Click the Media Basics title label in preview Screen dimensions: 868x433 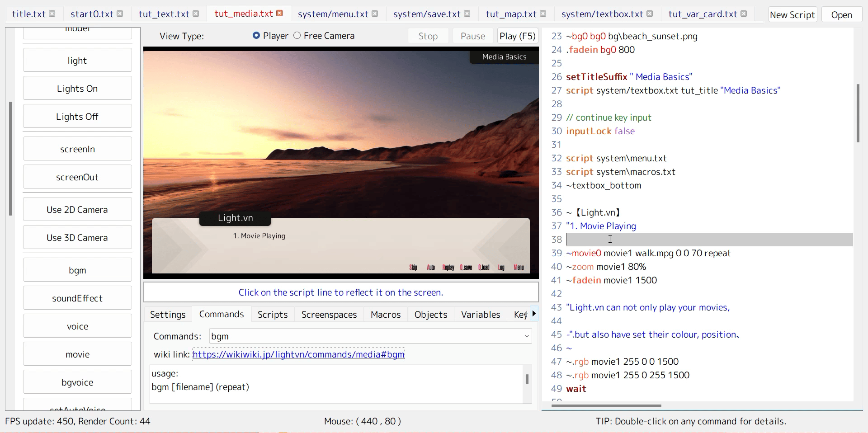504,56
